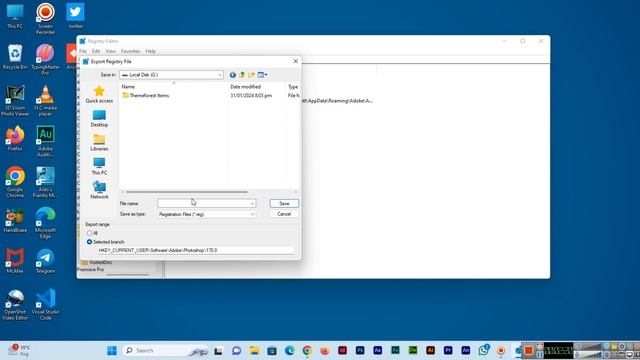The width and height of the screenshot is (640, 360).
Task: Open 3D Vision Photo Viewer shortcut
Action: [15, 101]
